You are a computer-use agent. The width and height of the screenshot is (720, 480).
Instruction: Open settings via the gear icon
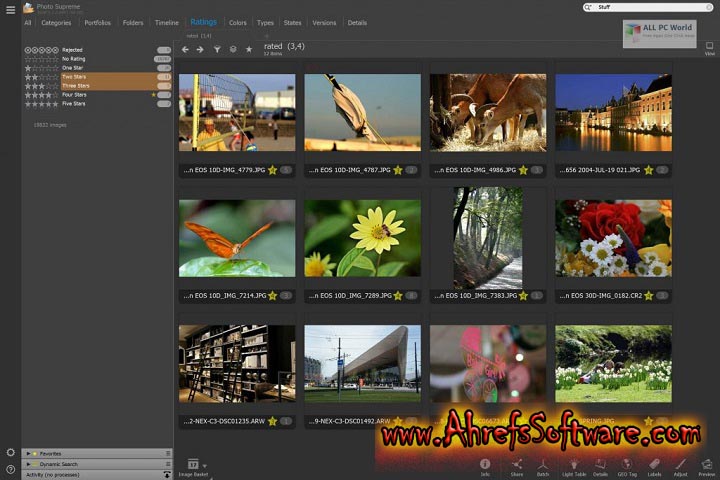(x=11, y=452)
